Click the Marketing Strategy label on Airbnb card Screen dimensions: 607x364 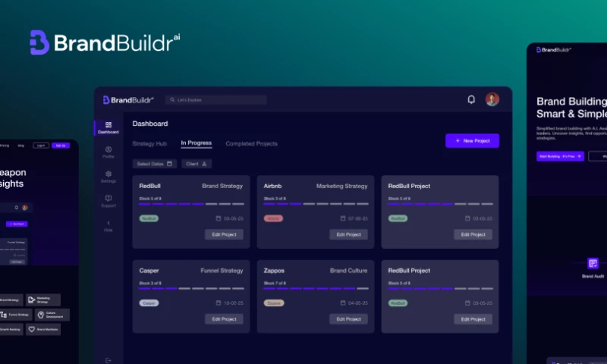(x=342, y=186)
